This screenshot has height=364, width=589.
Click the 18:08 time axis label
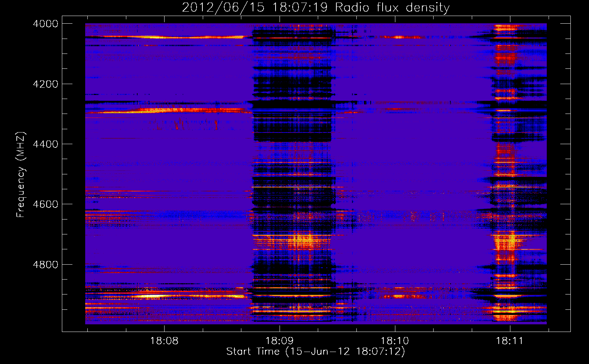pyautogui.click(x=164, y=341)
